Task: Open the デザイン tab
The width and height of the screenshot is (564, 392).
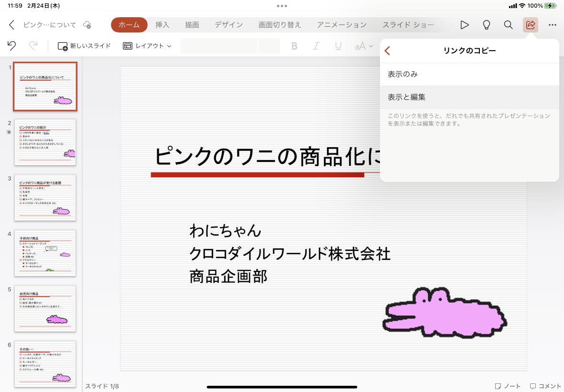Action: [229, 25]
